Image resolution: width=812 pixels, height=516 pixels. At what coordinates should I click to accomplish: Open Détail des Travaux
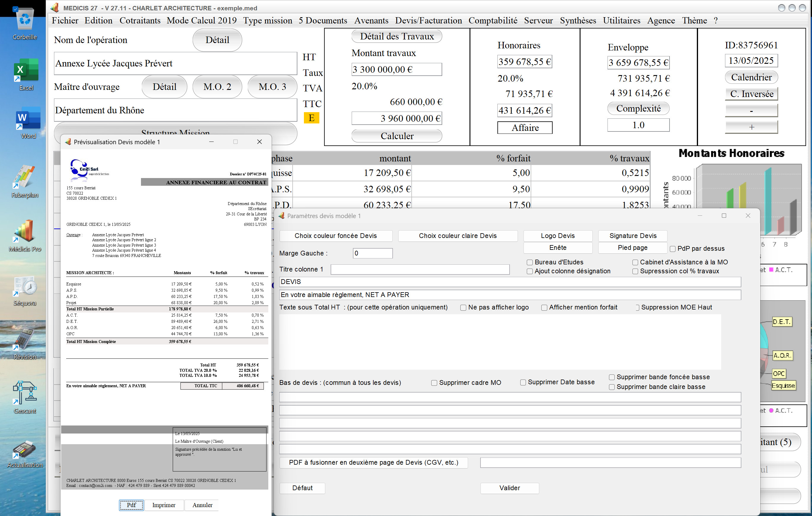pos(397,36)
